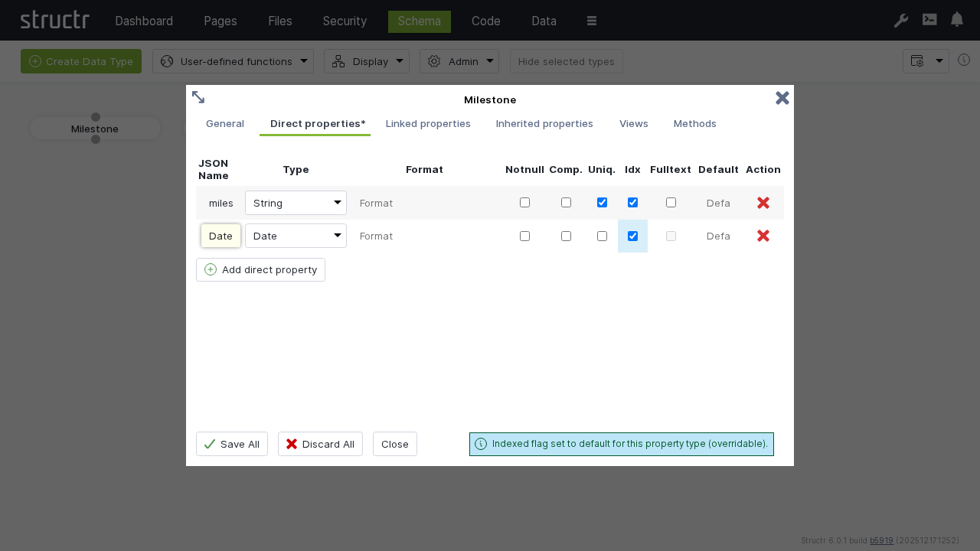Click the info icon at top right
Viewport: 980px width, 551px height.
[964, 60]
